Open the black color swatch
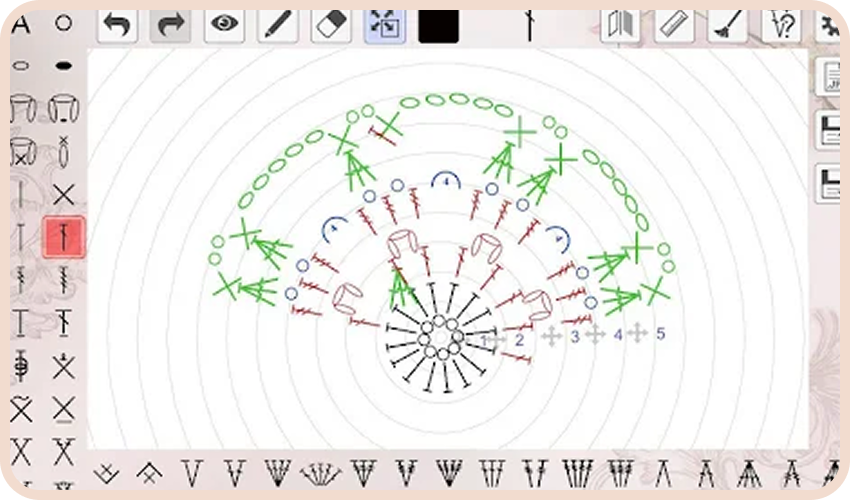This screenshot has height=500, width=850. (x=439, y=26)
